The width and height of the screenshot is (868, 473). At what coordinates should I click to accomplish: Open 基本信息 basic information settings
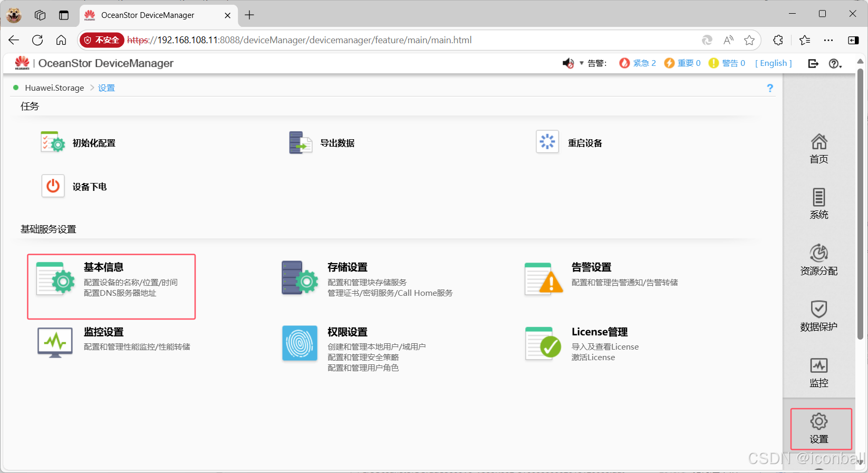click(111, 286)
